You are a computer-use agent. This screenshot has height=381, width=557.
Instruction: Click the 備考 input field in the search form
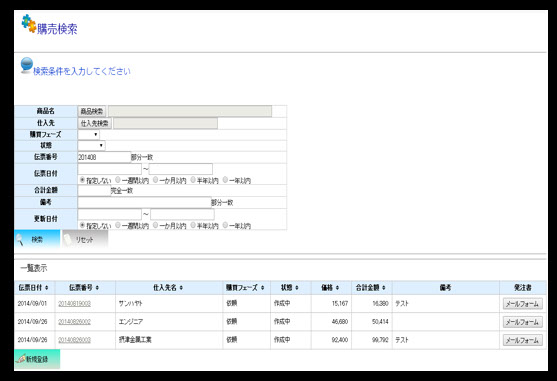144,202
